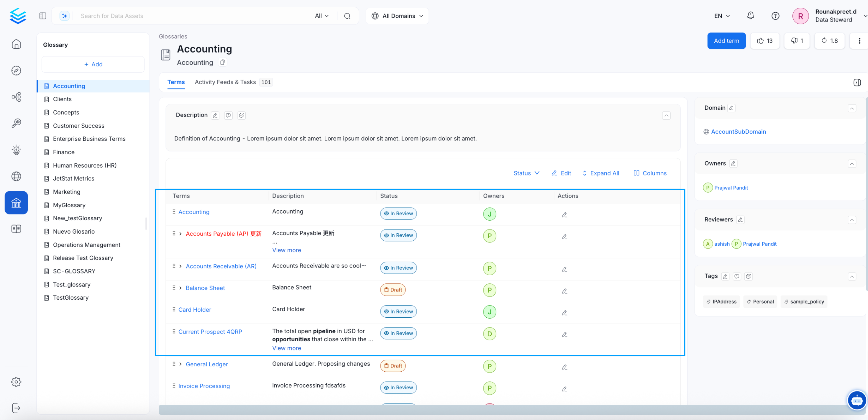
Task: Switch to Activity Feeds & Tasks tab
Action: tap(225, 82)
